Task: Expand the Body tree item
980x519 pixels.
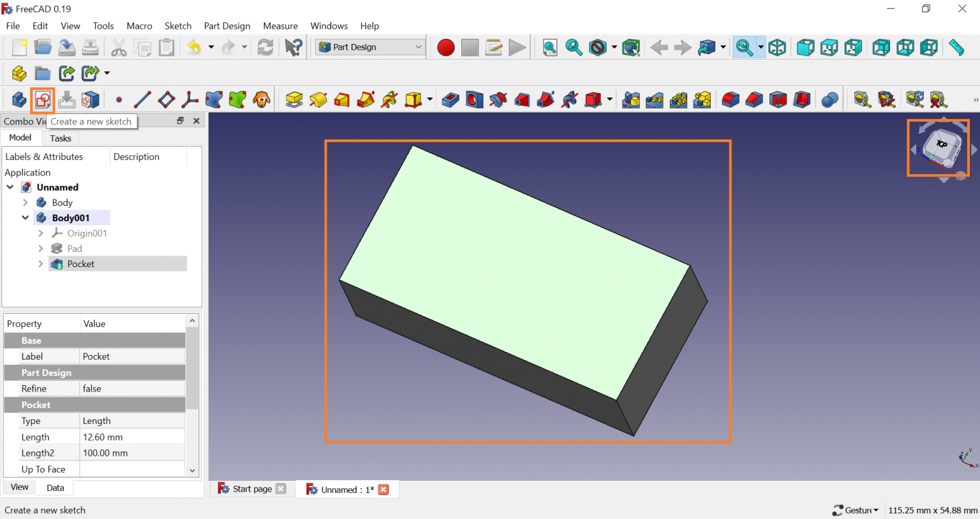Action: [26, 203]
